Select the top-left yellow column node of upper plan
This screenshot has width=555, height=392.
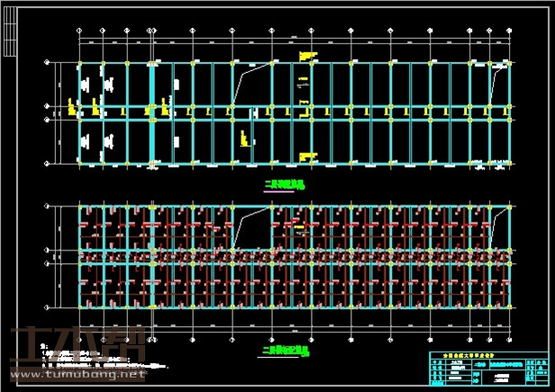pos(79,64)
